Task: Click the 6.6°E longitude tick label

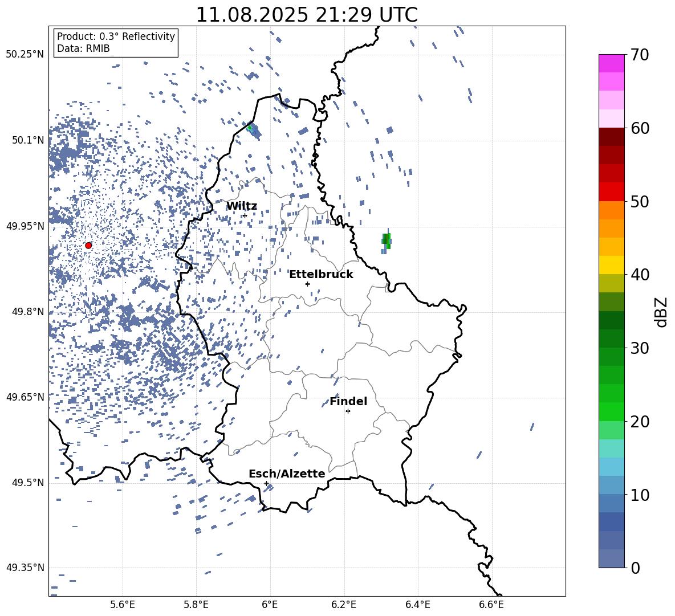Action: click(491, 605)
